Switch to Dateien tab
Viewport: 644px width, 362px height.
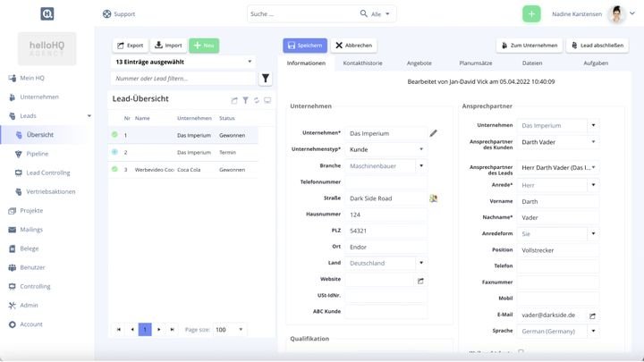click(532, 63)
